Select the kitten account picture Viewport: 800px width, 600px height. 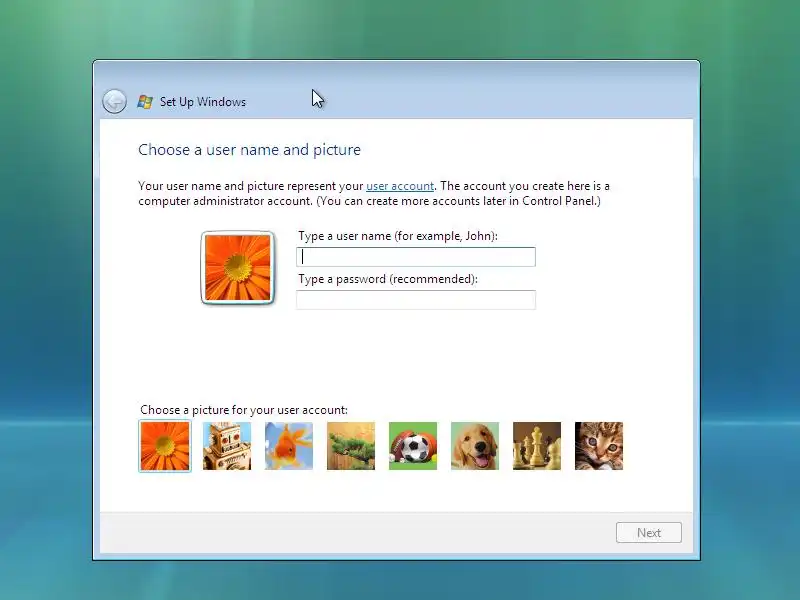click(599, 446)
